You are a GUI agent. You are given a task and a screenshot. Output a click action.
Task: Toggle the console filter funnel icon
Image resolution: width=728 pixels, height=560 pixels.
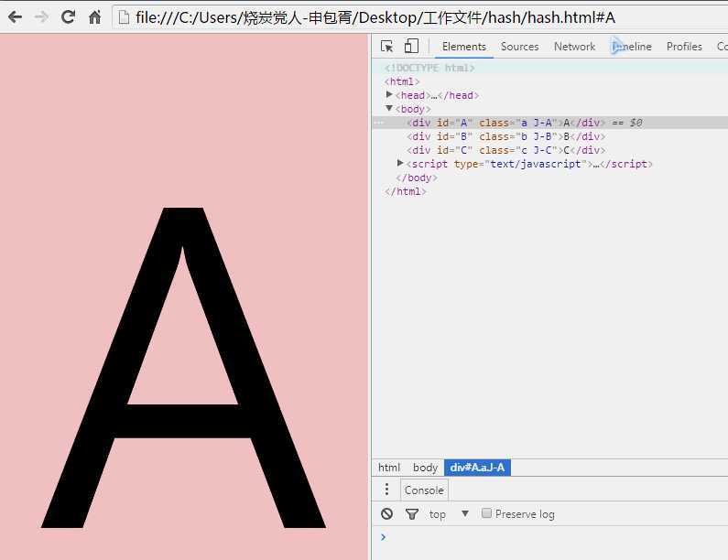412,514
